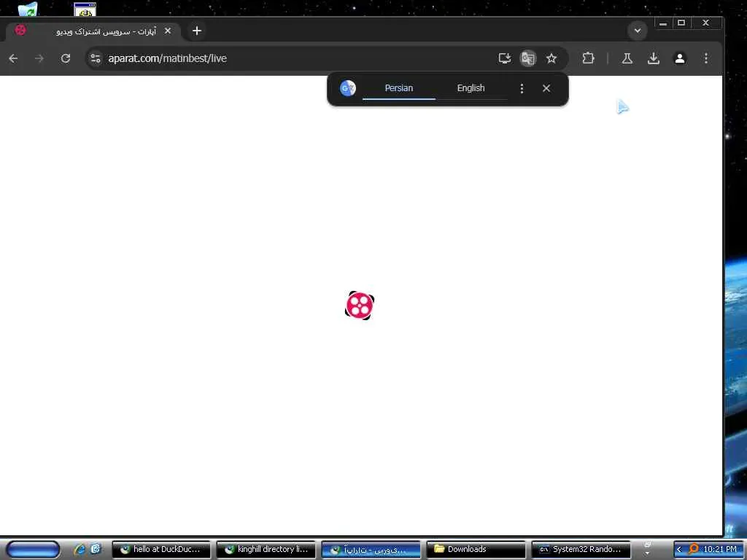The image size is (747, 560).
Task: Open the desktop program icon beside recycle bin
Action: coord(85,8)
